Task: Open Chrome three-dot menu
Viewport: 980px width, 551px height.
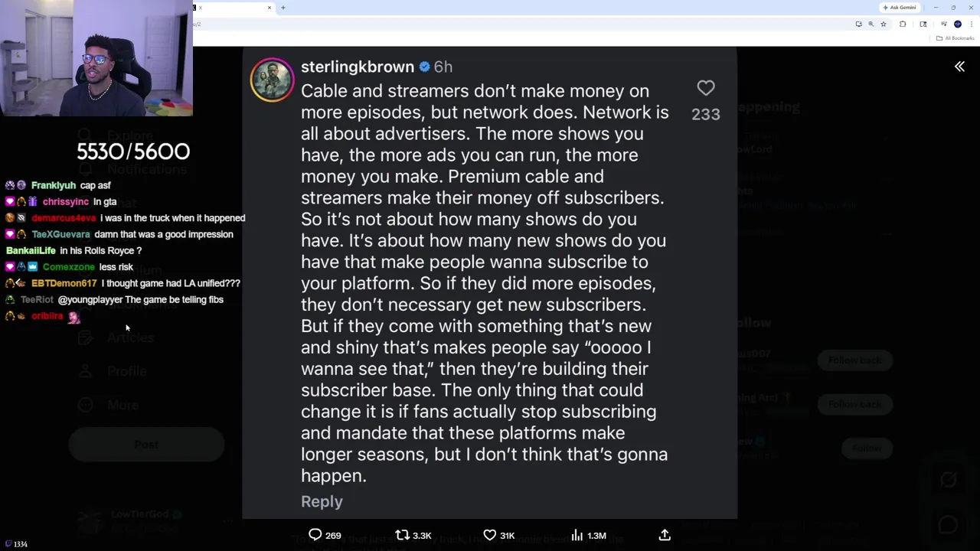Action: (x=972, y=24)
